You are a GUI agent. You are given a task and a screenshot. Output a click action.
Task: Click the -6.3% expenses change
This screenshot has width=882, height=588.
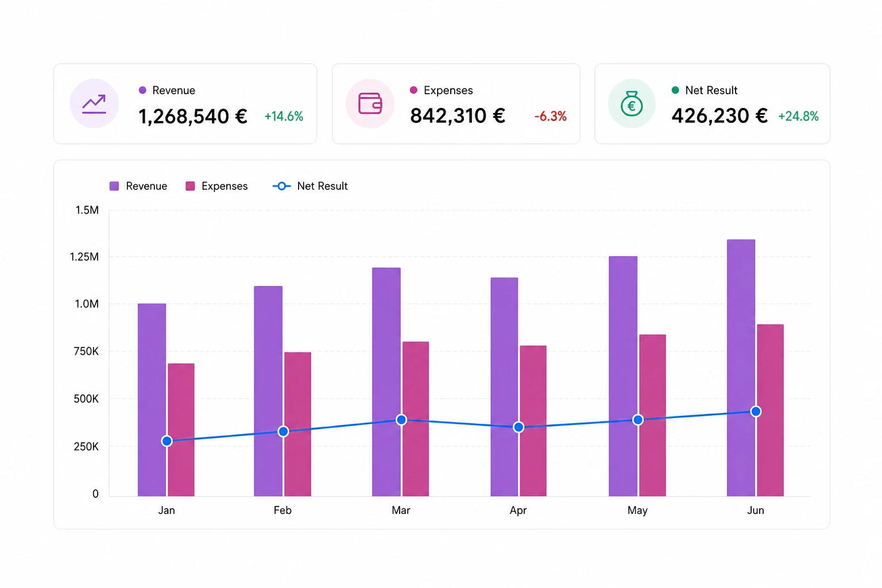coord(550,117)
